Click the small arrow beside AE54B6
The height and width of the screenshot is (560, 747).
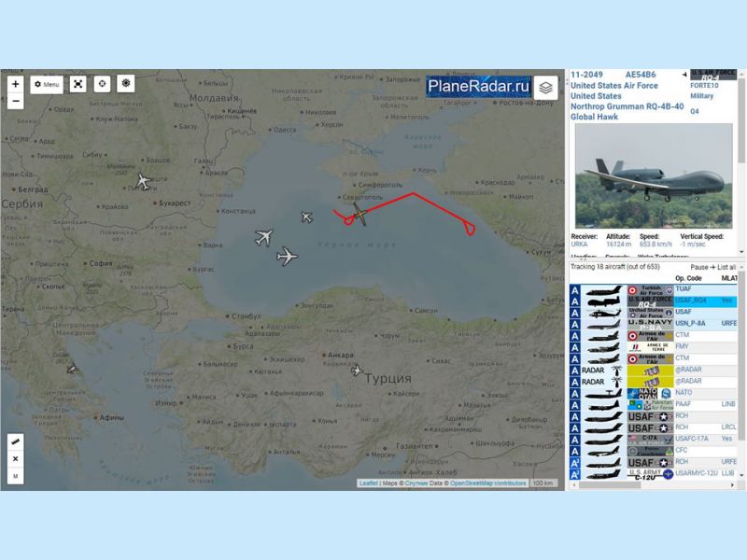click(x=684, y=75)
